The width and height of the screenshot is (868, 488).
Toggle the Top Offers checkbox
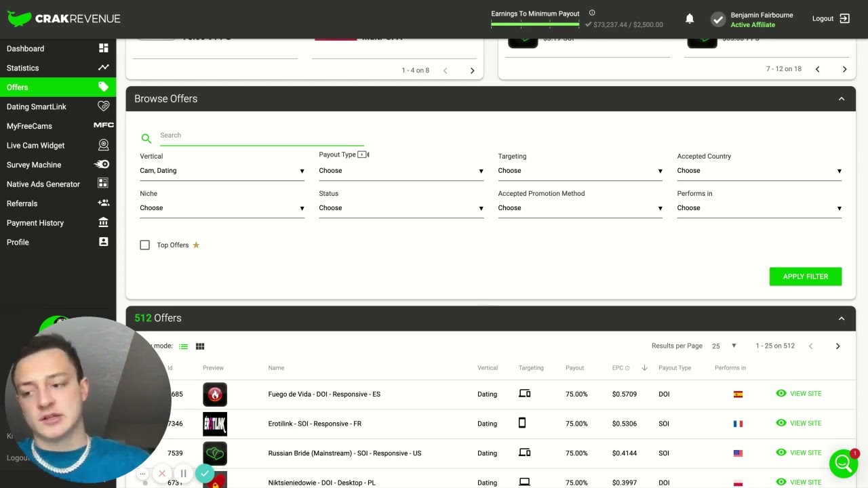[x=144, y=245]
